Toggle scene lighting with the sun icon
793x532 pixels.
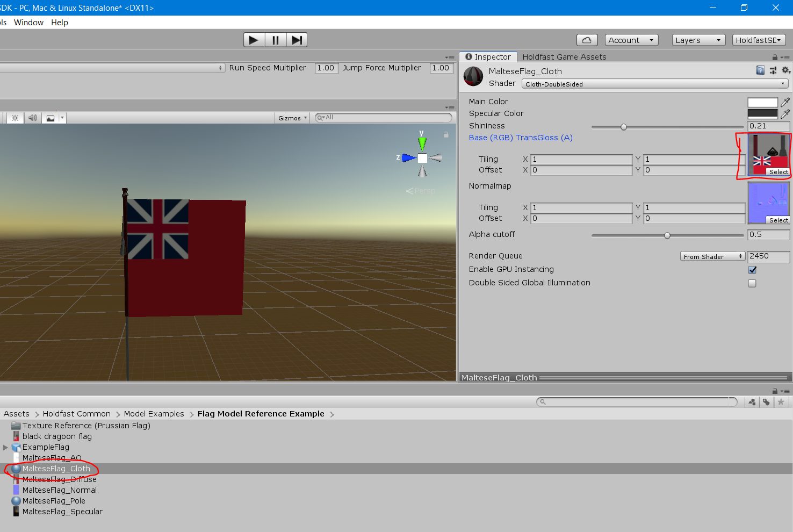tap(15, 118)
